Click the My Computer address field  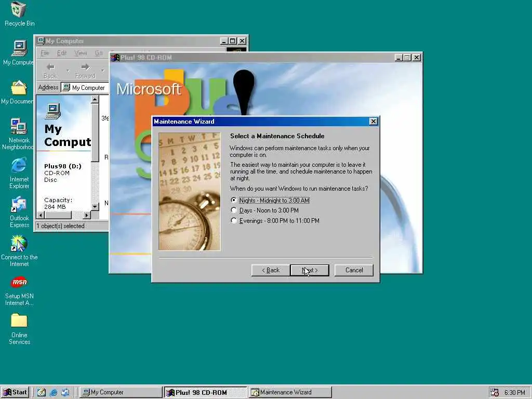click(x=85, y=87)
